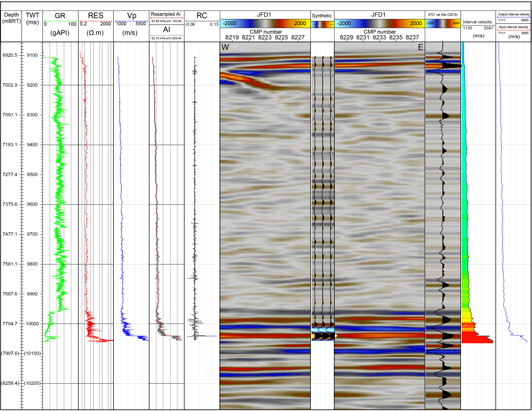532x411 pixels.
Task: Click the Synthetic panel header
Action: [x=322, y=16]
